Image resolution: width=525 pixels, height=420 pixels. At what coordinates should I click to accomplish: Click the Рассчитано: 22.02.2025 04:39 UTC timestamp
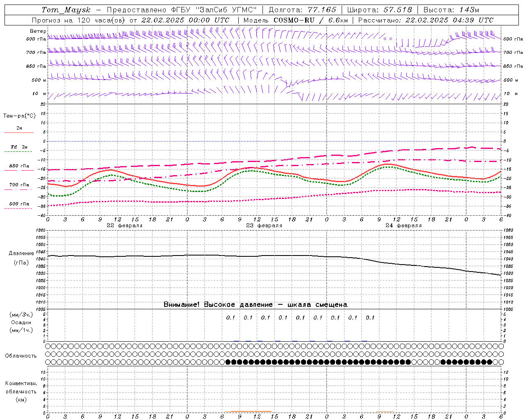click(x=426, y=20)
